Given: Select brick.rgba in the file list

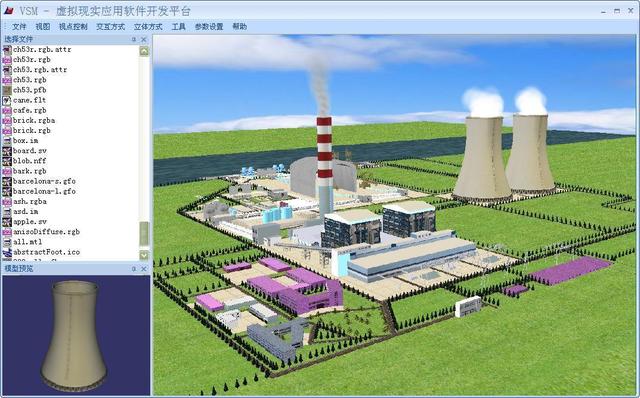Looking at the screenshot, I should tap(34, 120).
